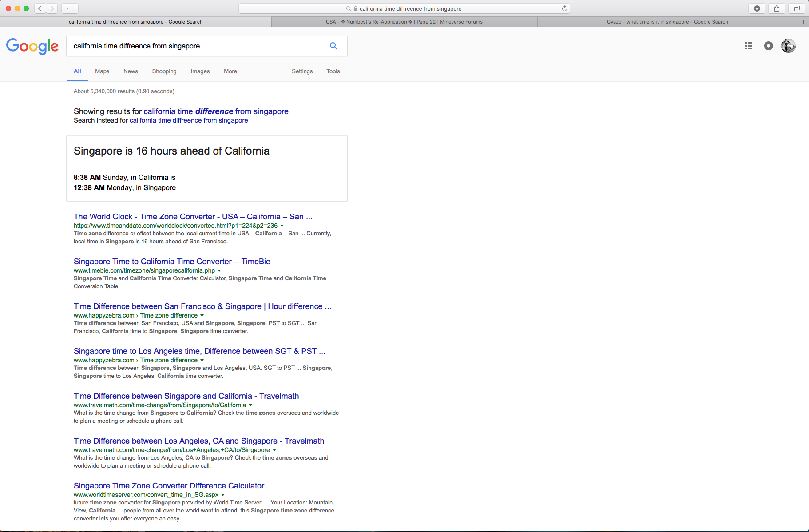Open Google notifications bell
This screenshot has width=809, height=532.
tap(769, 46)
